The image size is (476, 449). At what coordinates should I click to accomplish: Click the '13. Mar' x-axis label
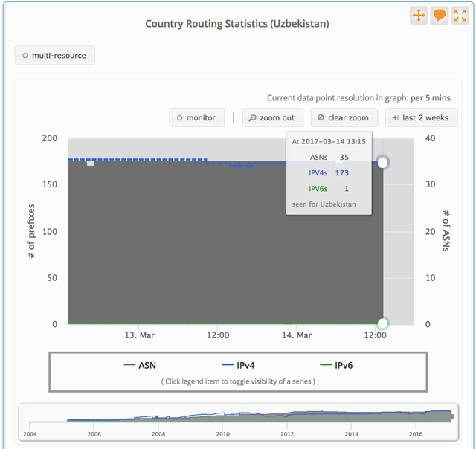click(139, 335)
